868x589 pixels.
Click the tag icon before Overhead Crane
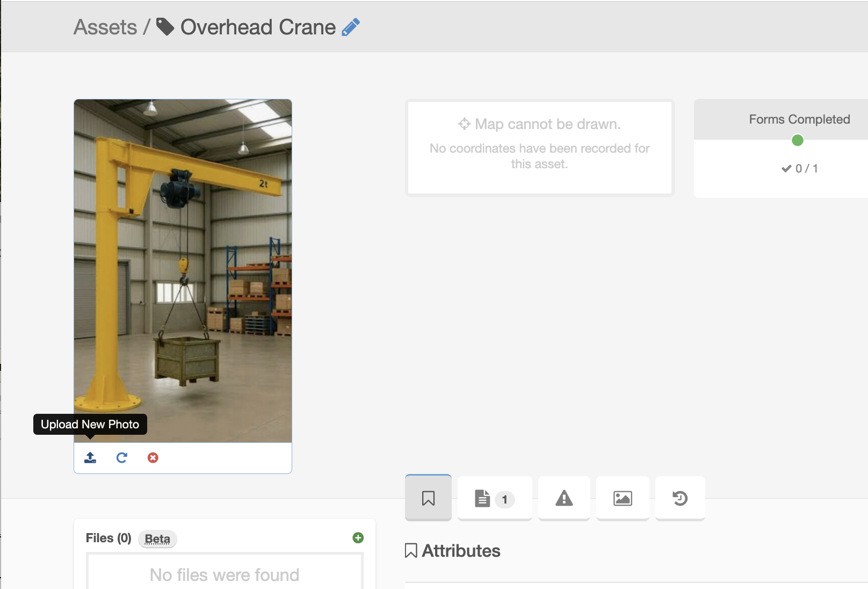coord(165,27)
